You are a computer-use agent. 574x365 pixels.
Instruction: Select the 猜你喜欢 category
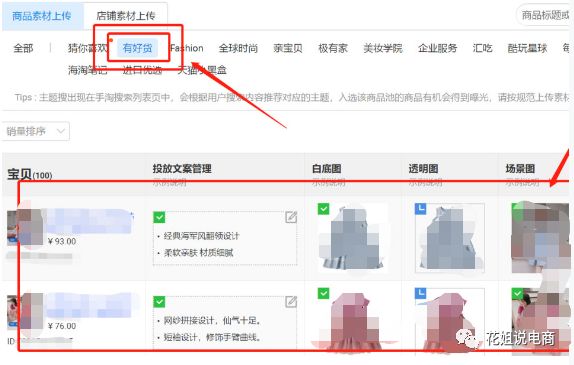click(x=87, y=48)
